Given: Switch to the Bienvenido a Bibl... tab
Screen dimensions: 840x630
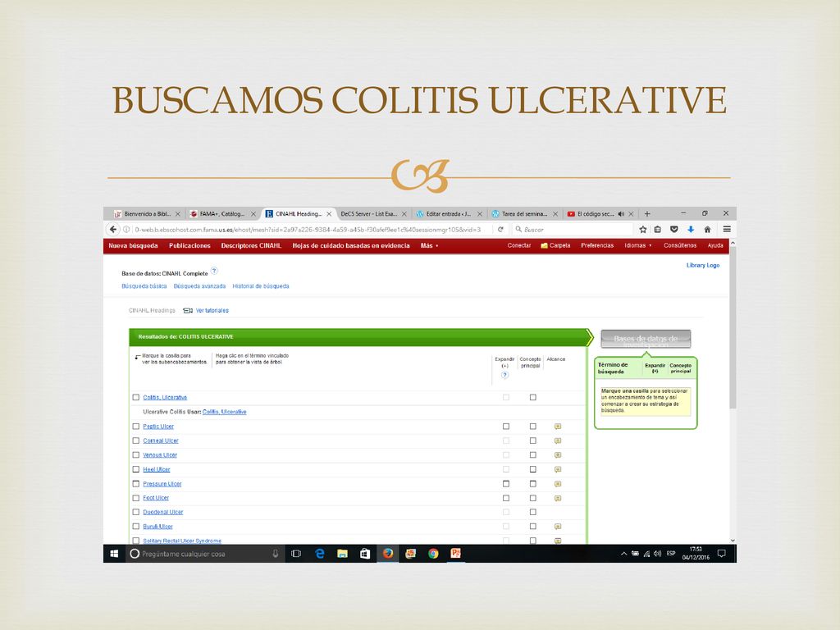Looking at the screenshot, I should [148, 214].
